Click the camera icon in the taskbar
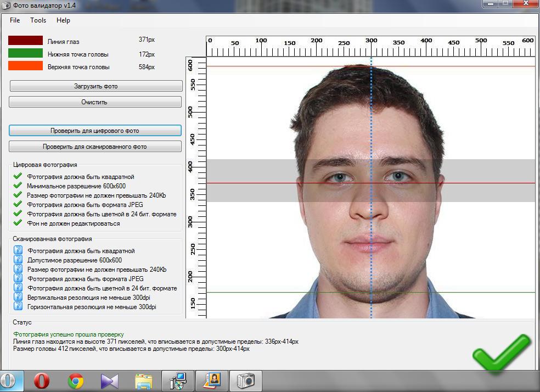This screenshot has height=392, width=540. pyautogui.click(x=246, y=380)
